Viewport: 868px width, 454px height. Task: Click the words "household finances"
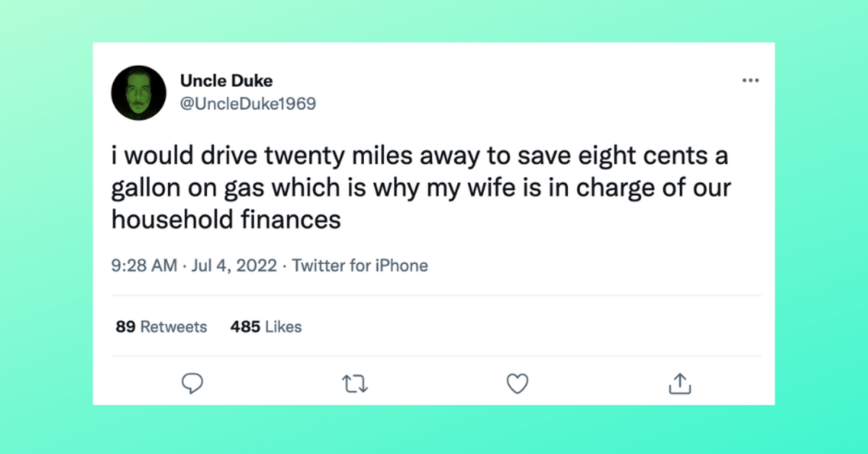coord(226,219)
